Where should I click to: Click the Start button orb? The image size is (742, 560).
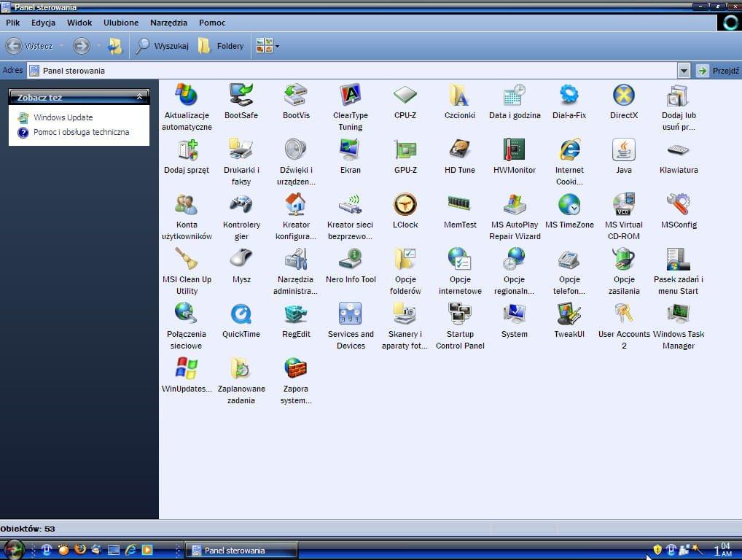(14, 550)
